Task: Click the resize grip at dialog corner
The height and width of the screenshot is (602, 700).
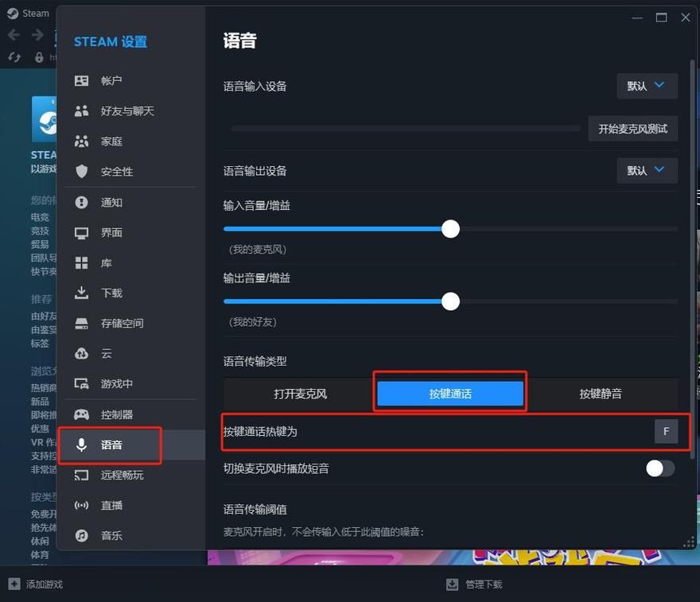Action: coord(689,542)
